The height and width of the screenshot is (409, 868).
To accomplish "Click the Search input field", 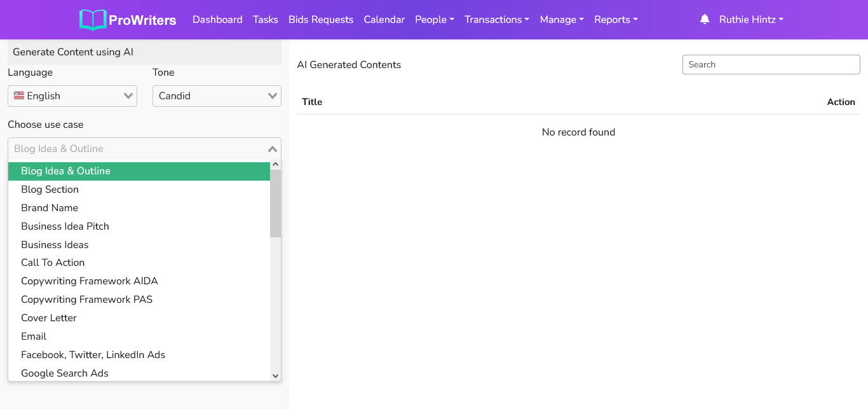I will click(x=771, y=64).
